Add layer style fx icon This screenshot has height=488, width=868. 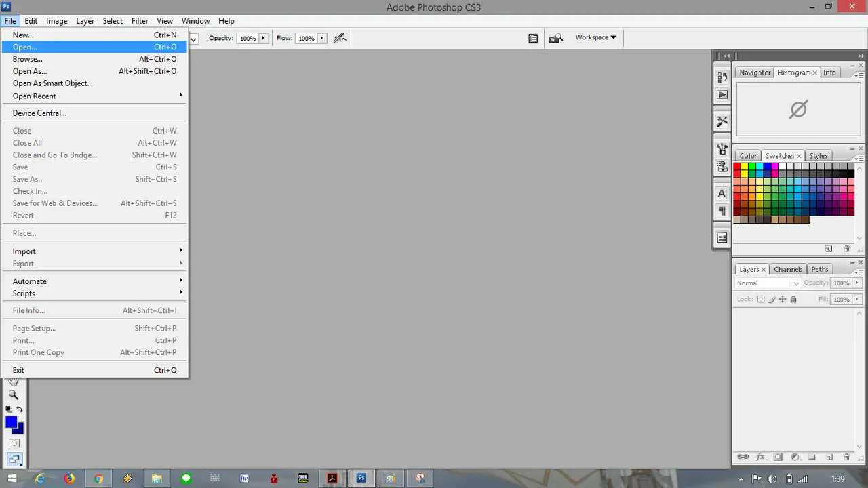[761, 457]
